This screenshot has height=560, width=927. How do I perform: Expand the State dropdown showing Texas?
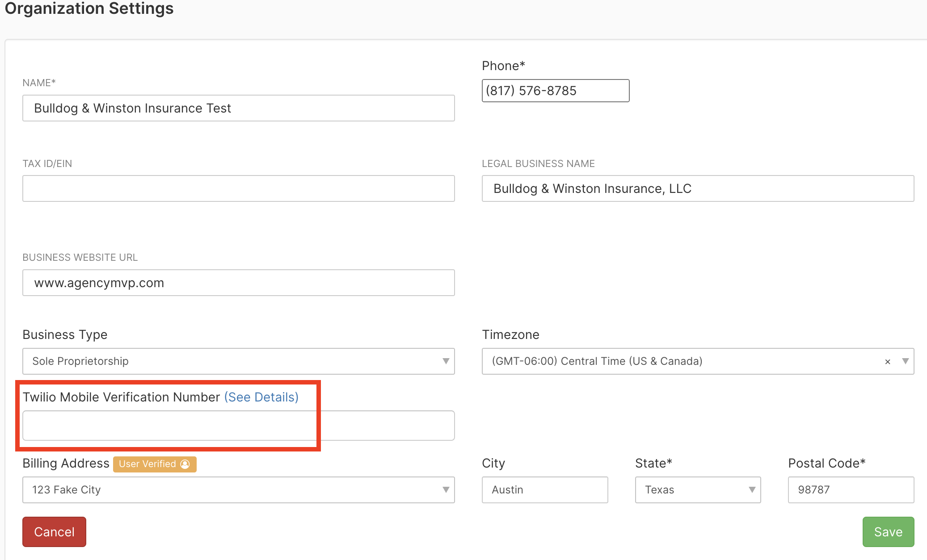(698, 490)
